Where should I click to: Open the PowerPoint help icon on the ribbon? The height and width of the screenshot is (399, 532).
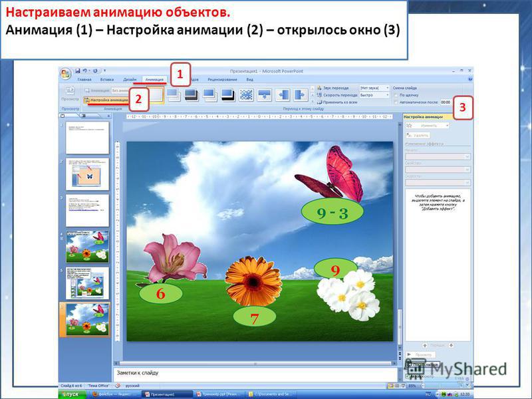point(469,79)
